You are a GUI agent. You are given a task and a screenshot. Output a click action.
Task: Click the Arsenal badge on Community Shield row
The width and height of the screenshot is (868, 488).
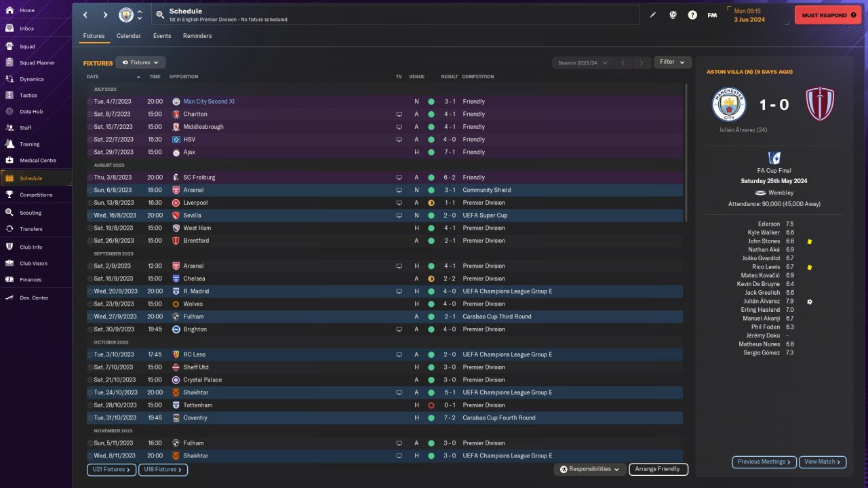point(176,190)
